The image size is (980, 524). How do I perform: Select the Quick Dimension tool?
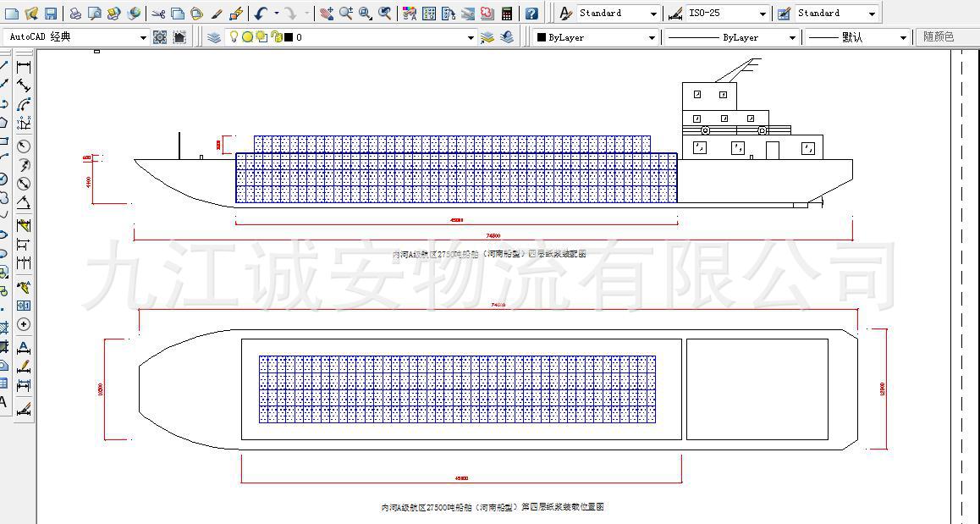pyautogui.click(x=24, y=225)
